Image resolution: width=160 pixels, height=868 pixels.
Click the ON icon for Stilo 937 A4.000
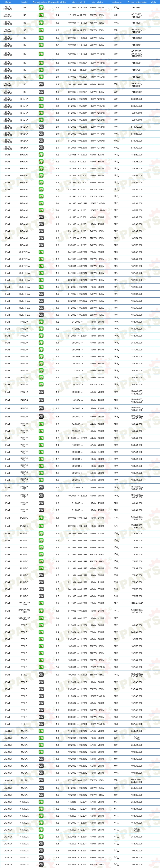[x=41, y=689]
